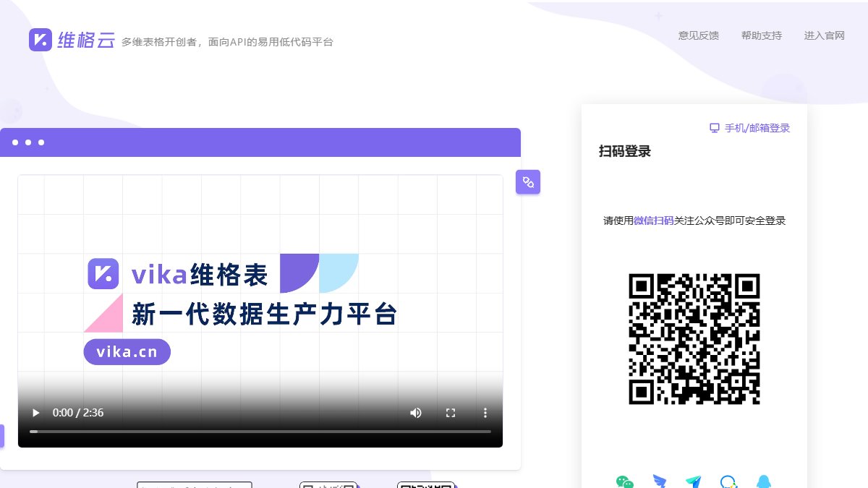Play the vika intro video
The width and height of the screenshot is (868, 488).
(x=35, y=413)
